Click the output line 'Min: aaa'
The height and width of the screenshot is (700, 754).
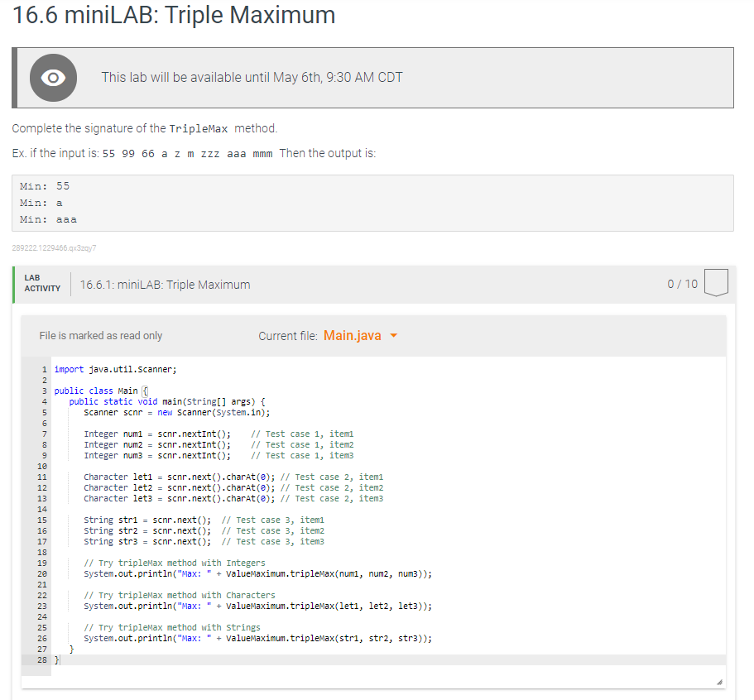(x=48, y=220)
